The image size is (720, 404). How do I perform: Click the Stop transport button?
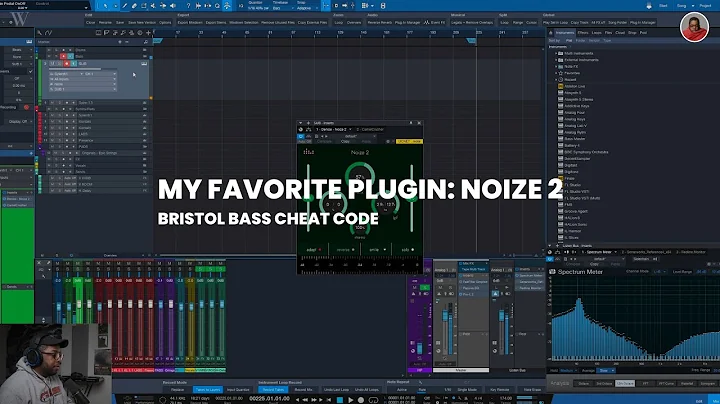tap(340, 399)
